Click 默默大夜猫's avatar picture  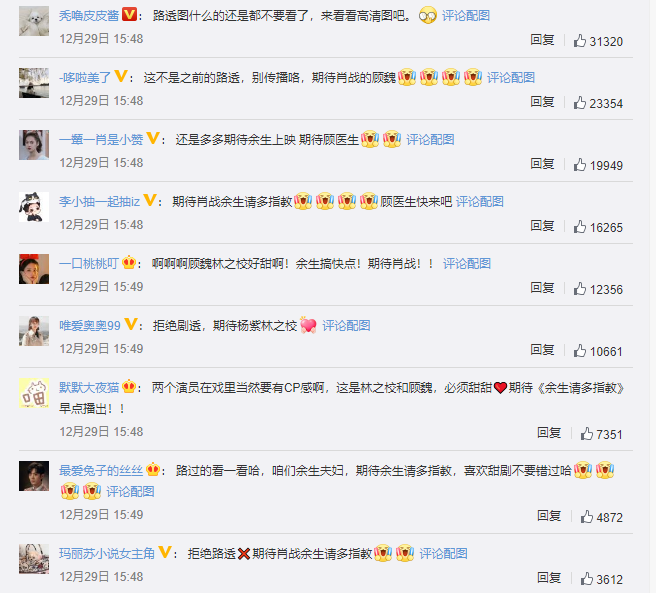pos(34,393)
